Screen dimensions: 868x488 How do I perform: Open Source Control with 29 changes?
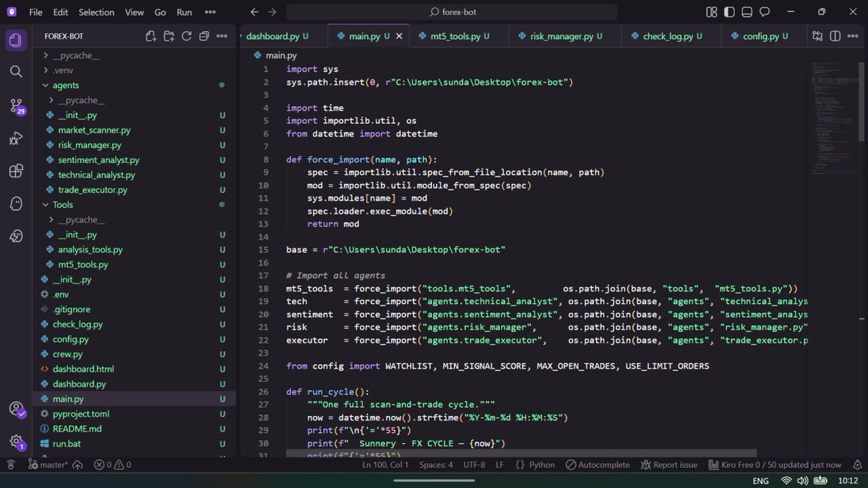pyautogui.click(x=17, y=106)
